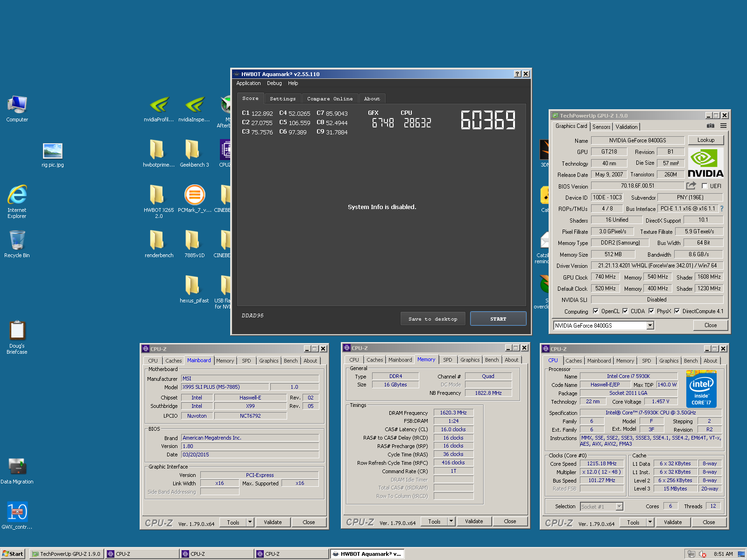Click Close in CPU-Z Mainboard window
The width and height of the screenshot is (747, 560).
(x=309, y=522)
